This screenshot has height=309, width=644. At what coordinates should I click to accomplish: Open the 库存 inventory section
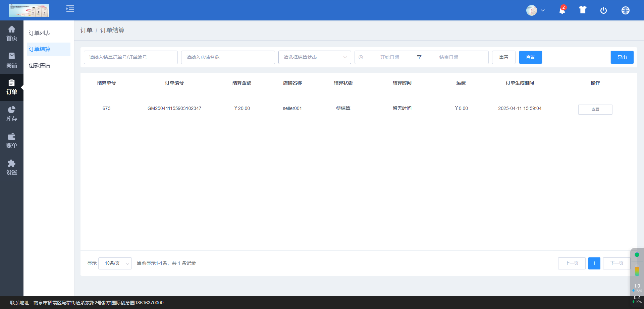[12, 114]
